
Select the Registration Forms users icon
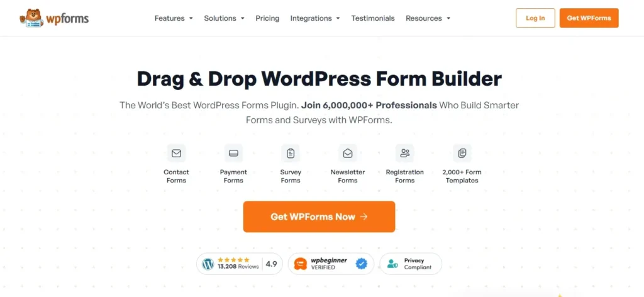[x=405, y=154]
